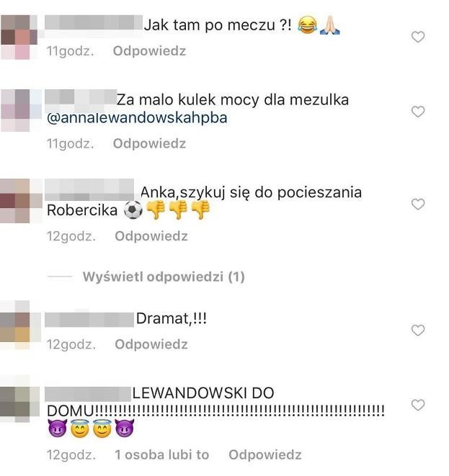Screen dimensions: 449x476
Task: Expand 'Wyświetl odpowiedzi (1)' replies
Action: tap(164, 277)
